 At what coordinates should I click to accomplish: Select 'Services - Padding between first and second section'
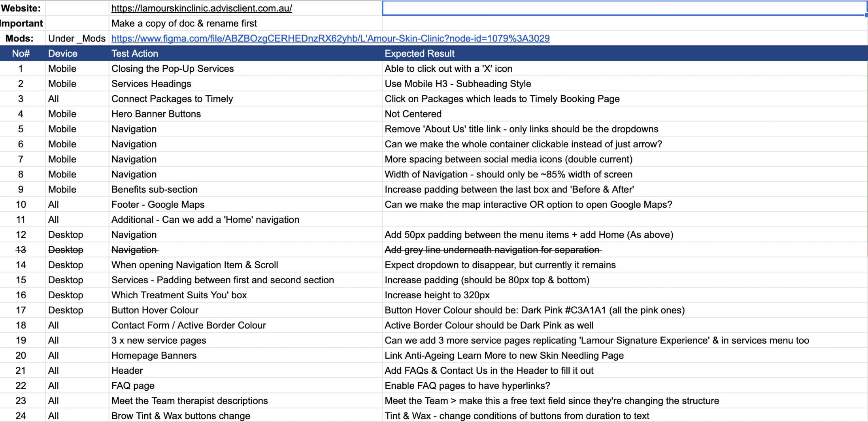coord(245,280)
